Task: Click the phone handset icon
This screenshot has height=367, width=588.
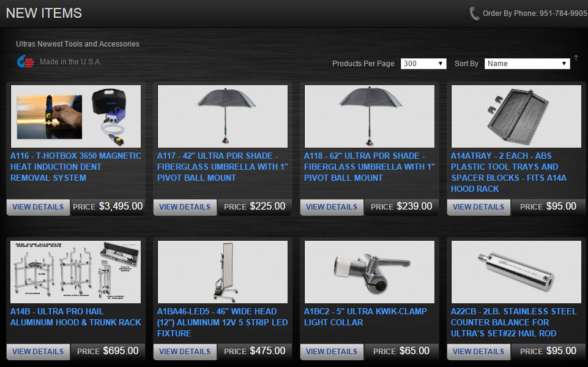Action: pyautogui.click(x=474, y=13)
